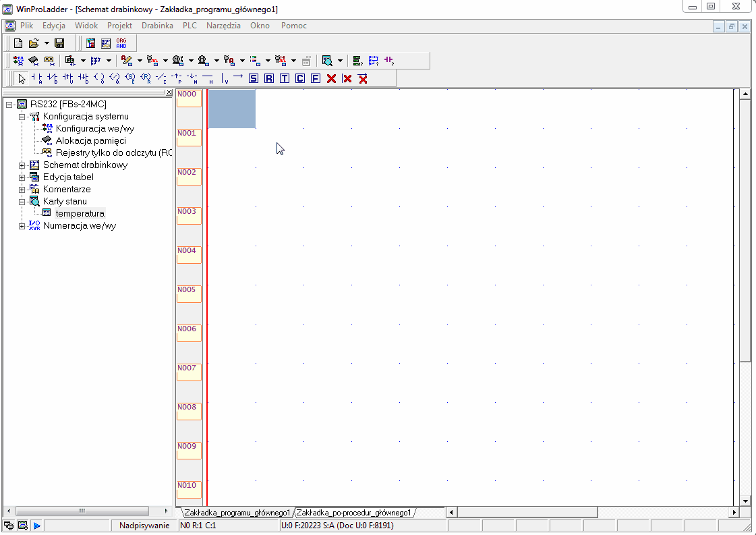Screen dimensions: 756x535
Task: Collapse Karty stanu node
Action: pyautogui.click(x=22, y=202)
